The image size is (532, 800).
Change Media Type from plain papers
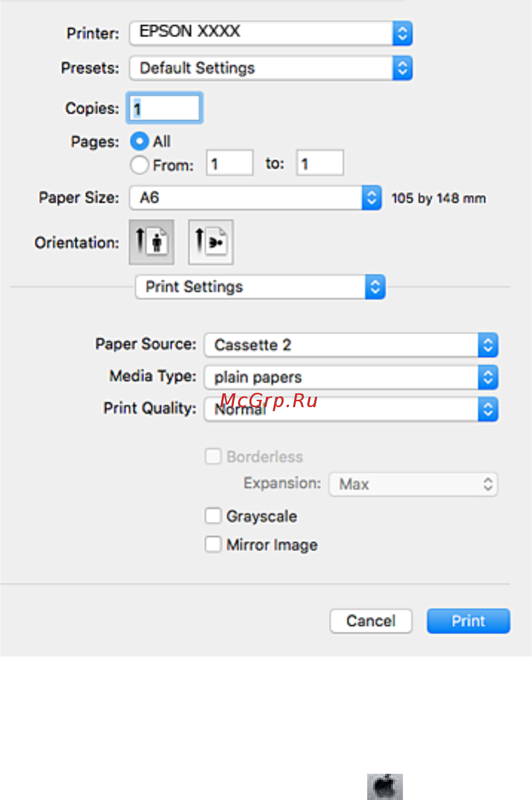tap(350, 377)
